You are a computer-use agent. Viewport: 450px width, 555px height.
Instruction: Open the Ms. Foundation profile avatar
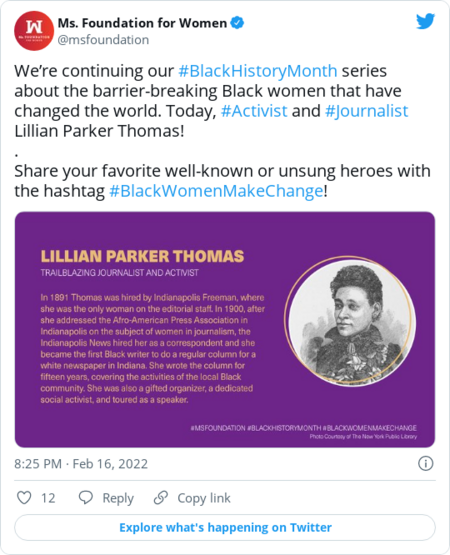[34, 31]
